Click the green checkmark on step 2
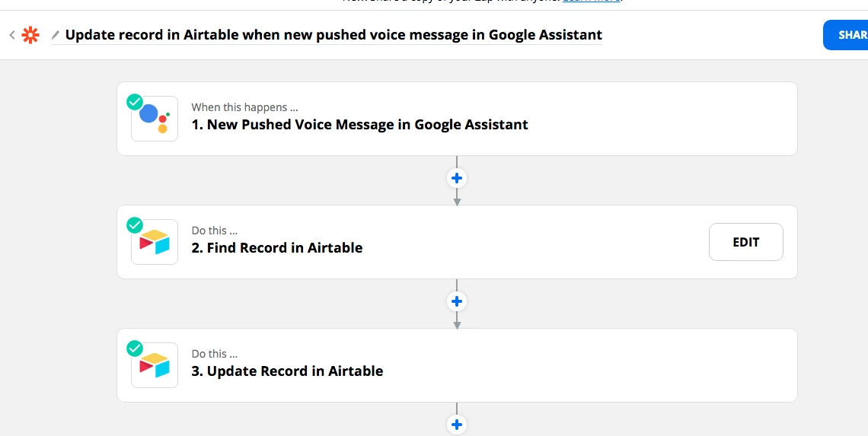The image size is (868, 436). point(135,225)
